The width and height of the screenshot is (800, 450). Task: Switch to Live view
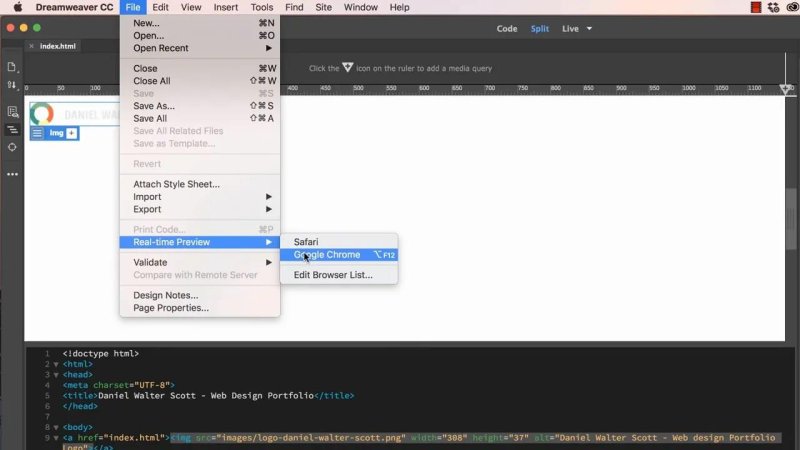pos(570,29)
